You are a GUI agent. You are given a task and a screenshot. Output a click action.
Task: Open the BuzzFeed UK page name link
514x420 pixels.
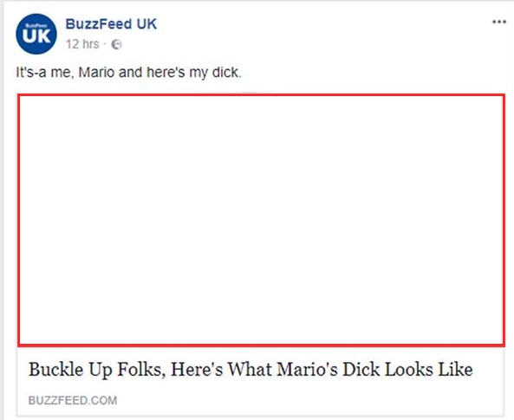pos(111,24)
